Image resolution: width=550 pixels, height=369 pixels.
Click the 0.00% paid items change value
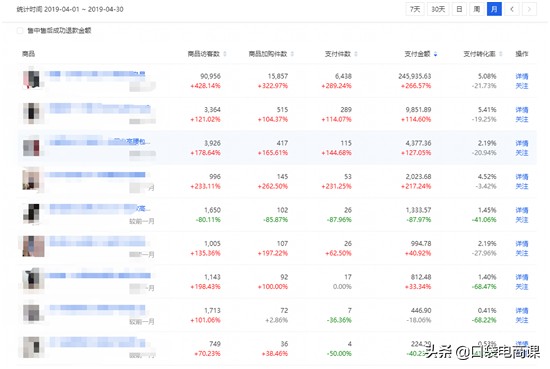click(342, 287)
